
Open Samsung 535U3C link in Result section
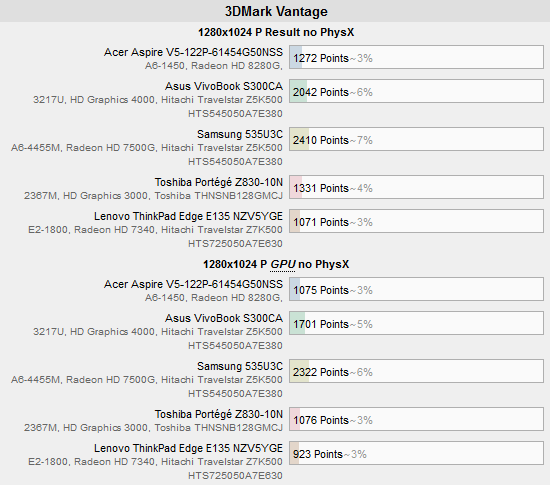(240, 134)
